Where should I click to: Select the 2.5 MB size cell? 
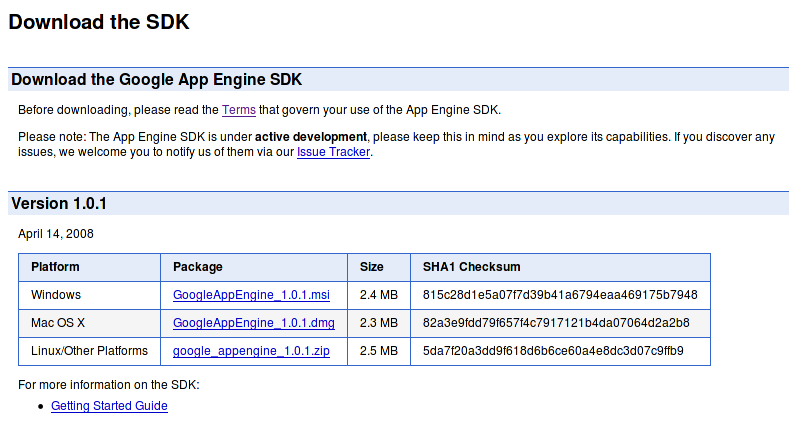click(x=378, y=351)
